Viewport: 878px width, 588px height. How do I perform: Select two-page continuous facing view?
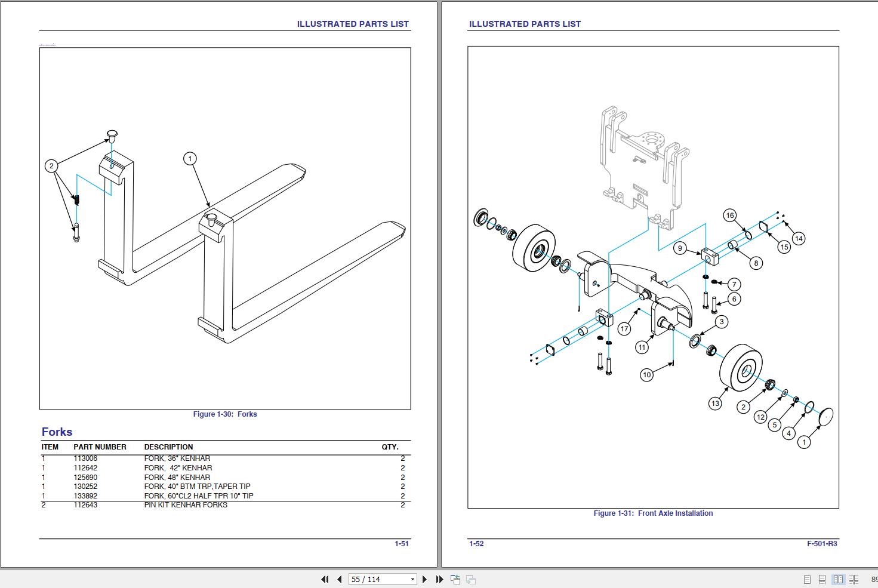[854, 579]
